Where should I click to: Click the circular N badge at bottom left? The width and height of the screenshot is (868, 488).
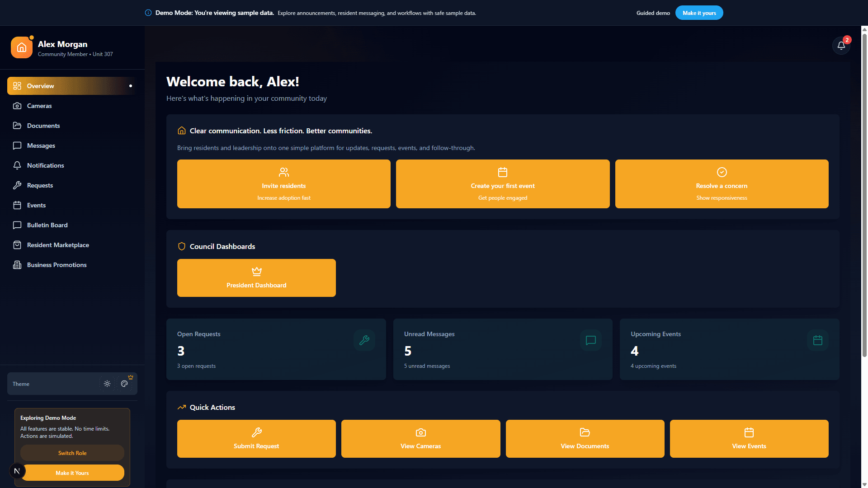coord(17,471)
